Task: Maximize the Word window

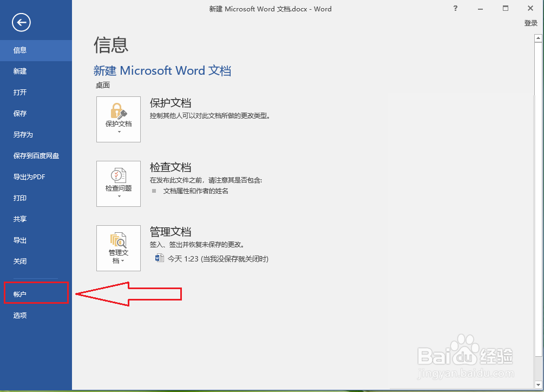Action: coord(506,8)
